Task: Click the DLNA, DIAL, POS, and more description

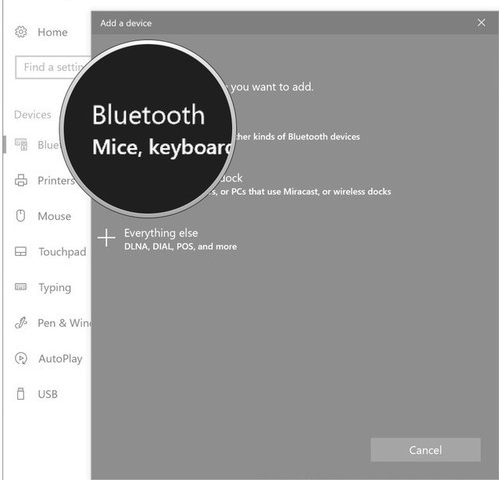Action: pyautogui.click(x=180, y=247)
